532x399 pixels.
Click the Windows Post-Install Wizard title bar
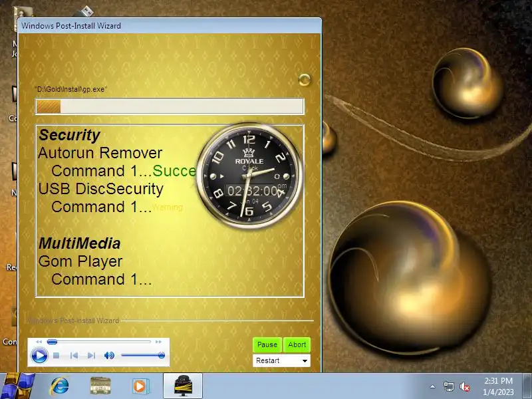tap(170, 25)
